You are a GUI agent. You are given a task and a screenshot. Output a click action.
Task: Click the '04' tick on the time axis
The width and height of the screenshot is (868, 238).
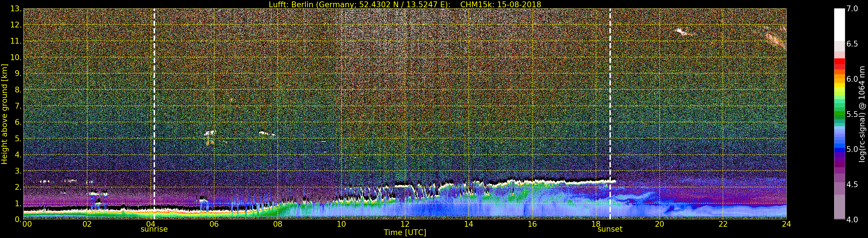click(x=151, y=224)
